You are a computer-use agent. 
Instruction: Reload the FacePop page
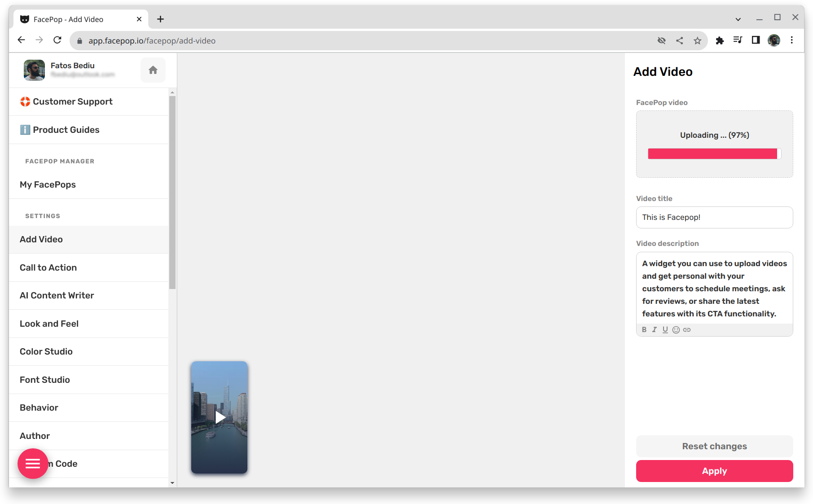click(57, 40)
